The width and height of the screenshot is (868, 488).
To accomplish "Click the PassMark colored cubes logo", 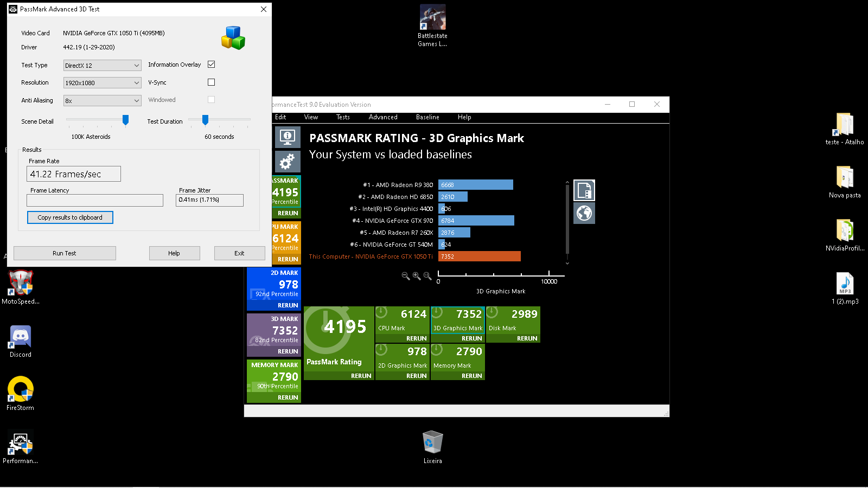I will pyautogui.click(x=233, y=38).
